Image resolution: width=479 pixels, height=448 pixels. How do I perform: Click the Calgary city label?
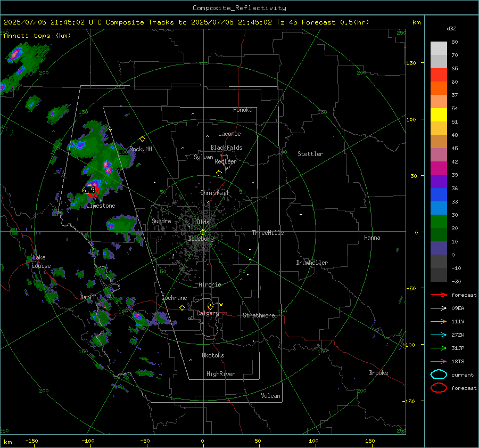click(x=208, y=313)
